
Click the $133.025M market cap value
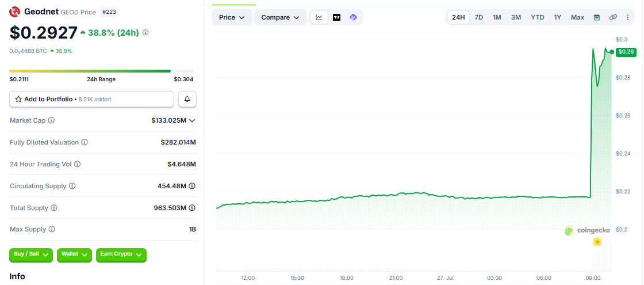[169, 120]
